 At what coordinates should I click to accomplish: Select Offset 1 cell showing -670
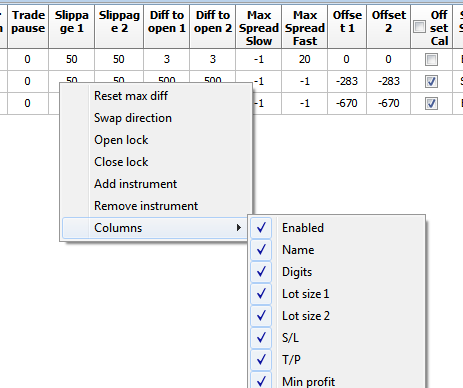click(347, 103)
